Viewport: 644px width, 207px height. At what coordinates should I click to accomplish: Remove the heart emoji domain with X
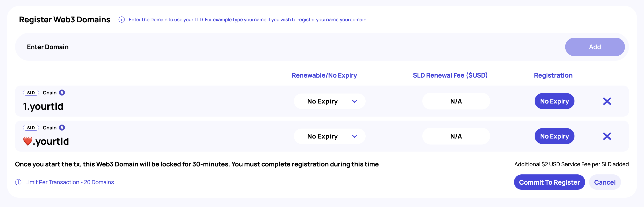click(607, 136)
